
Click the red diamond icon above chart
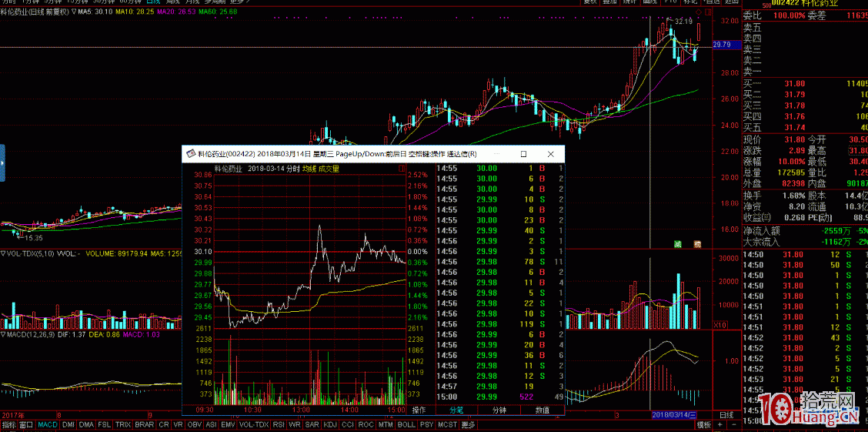(699, 11)
